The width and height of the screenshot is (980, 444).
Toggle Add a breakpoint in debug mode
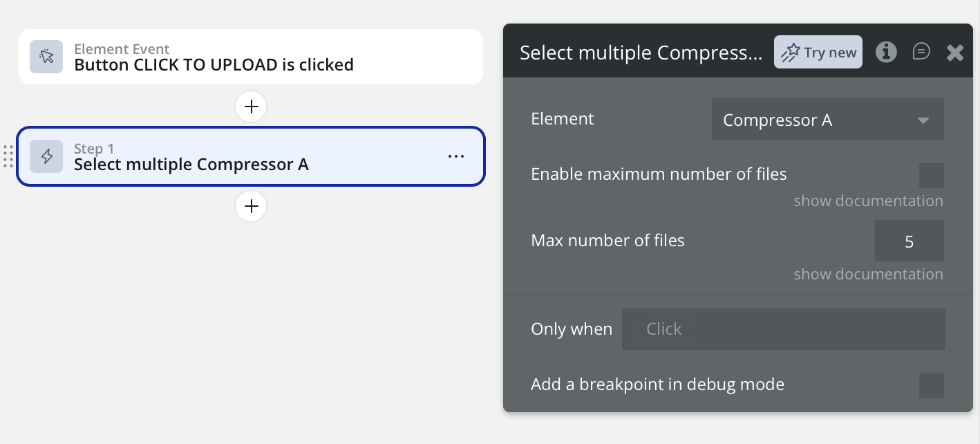(x=931, y=385)
